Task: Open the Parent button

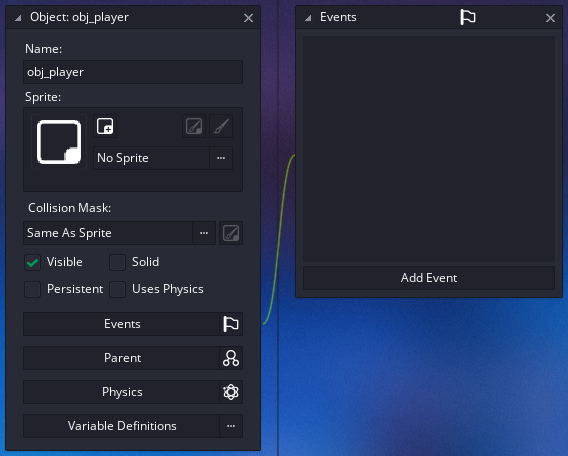Action: coord(122,358)
